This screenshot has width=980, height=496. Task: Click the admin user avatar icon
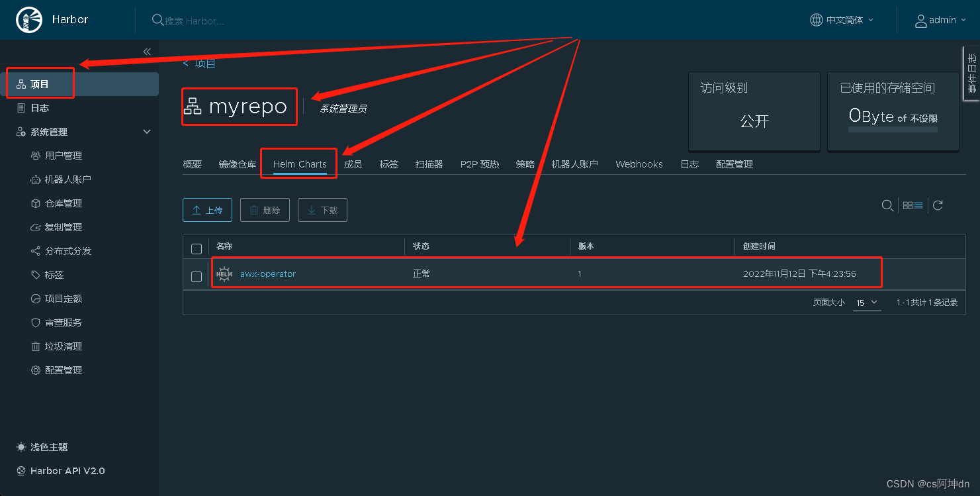pyautogui.click(x=920, y=21)
